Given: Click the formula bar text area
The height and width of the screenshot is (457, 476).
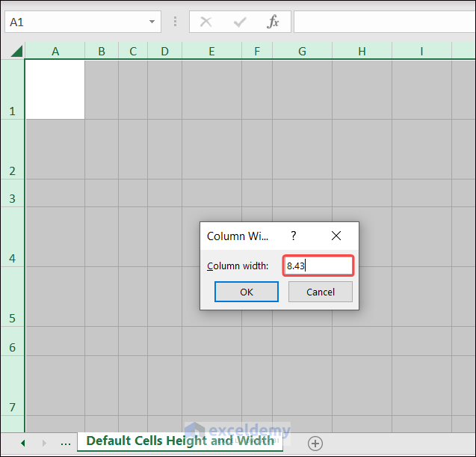Looking at the screenshot, I should (x=384, y=22).
